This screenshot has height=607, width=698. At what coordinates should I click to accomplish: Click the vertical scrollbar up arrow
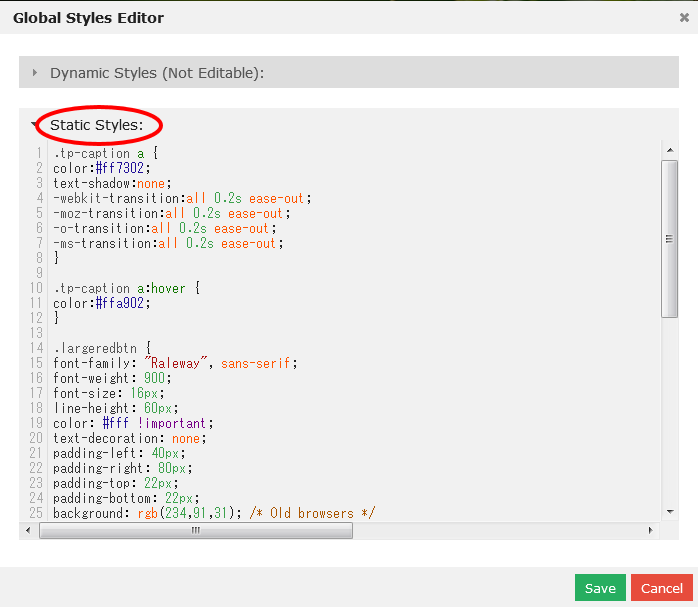(670, 151)
